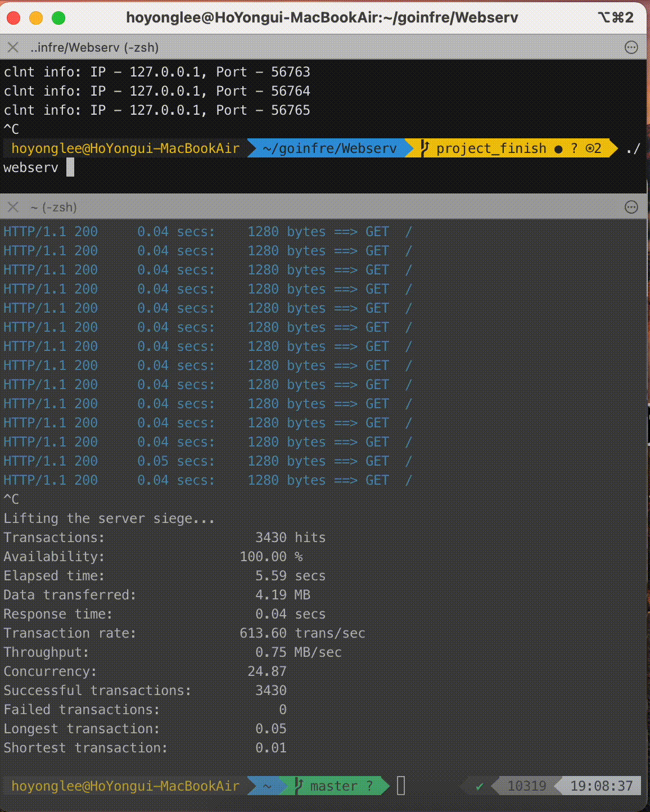Click the yellow minimize window button
The height and width of the screenshot is (812, 650).
tap(35, 18)
